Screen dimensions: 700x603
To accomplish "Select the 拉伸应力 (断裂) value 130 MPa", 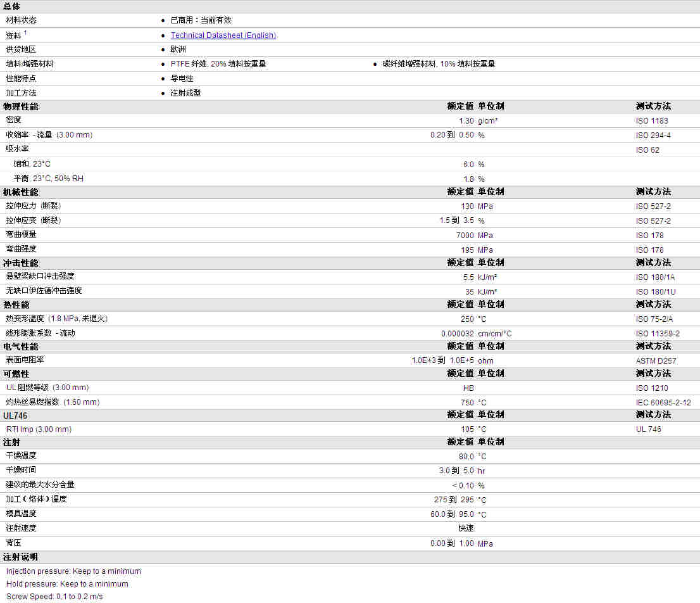I will (477, 206).
